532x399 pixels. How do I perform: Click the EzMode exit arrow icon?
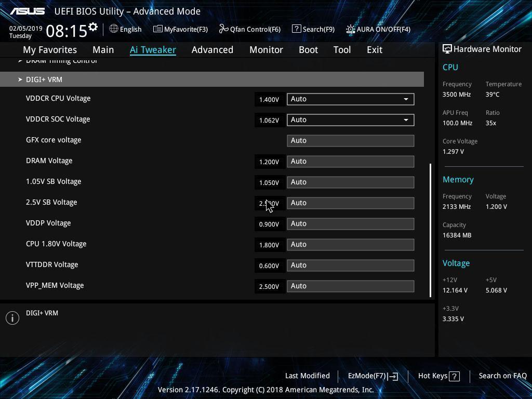click(x=393, y=376)
